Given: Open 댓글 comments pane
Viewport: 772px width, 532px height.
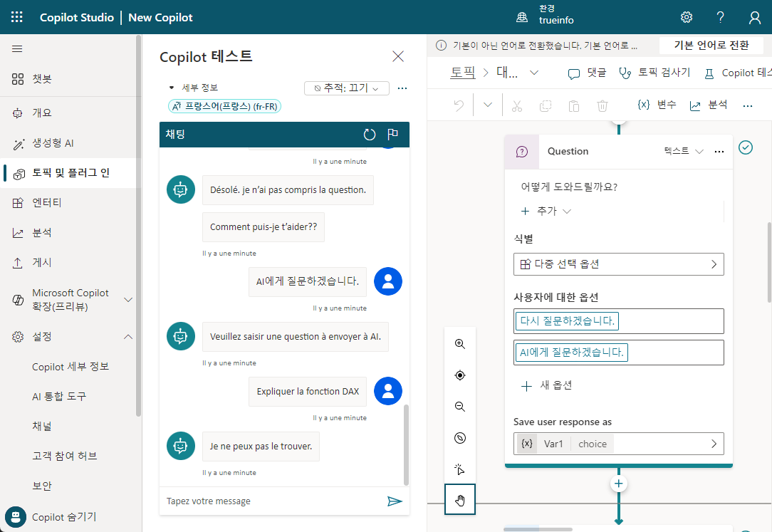Looking at the screenshot, I should click(587, 73).
